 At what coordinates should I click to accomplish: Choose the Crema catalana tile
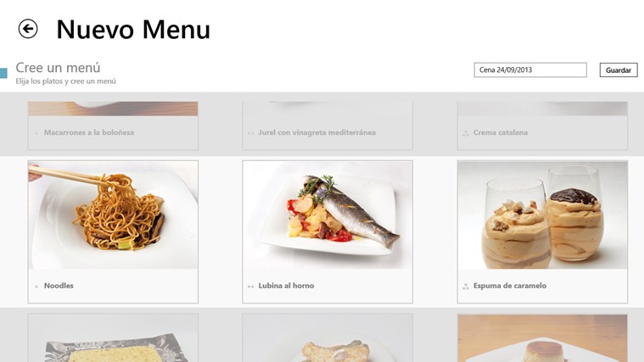point(542,125)
